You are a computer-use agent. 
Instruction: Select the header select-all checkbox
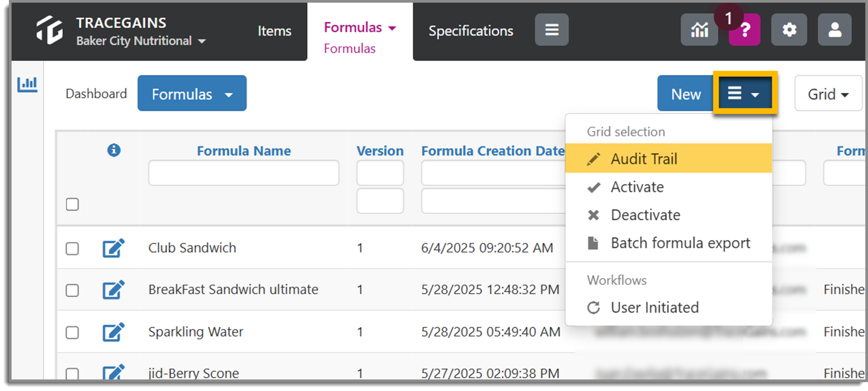72,204
